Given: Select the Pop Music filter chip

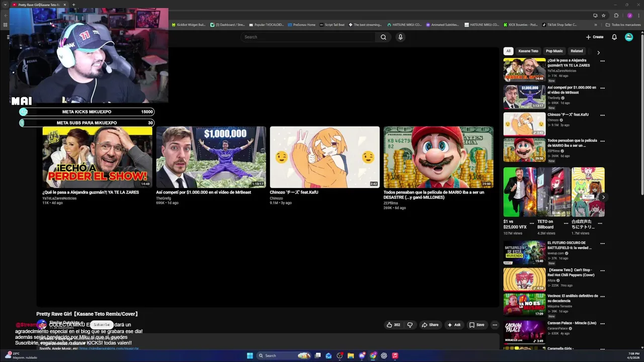Looking at the screenshot, I should coord(554,51).
